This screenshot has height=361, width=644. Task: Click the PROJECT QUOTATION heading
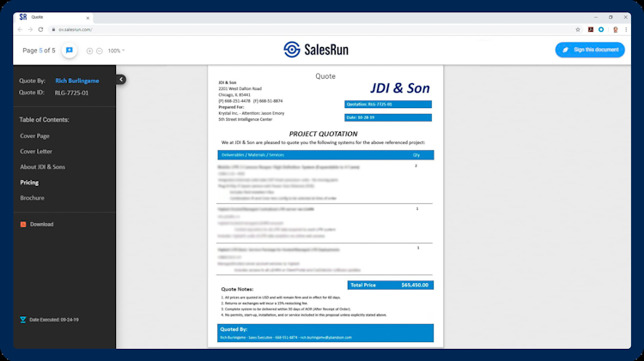click(x=323, y=134)
